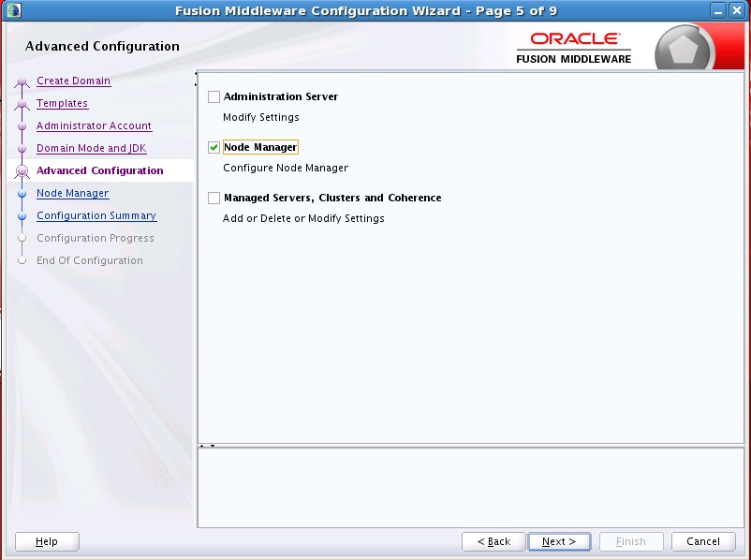751x560 pixels.
Task: Uncheck the Node Manager checkbox
Action: click(214, 148)
